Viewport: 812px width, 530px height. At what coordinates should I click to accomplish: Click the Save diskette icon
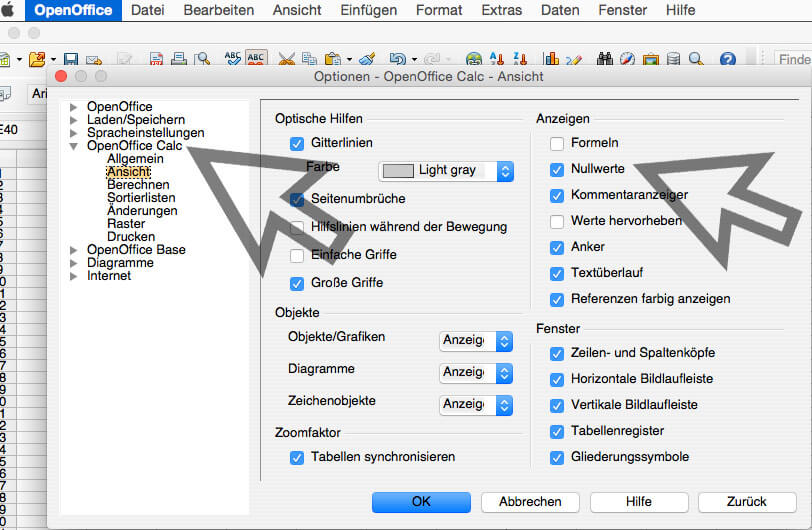[x=70, y=59]
